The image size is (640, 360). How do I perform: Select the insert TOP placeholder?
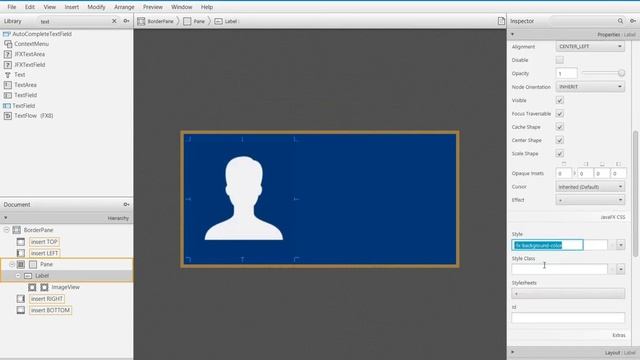[x=44, y=242]
